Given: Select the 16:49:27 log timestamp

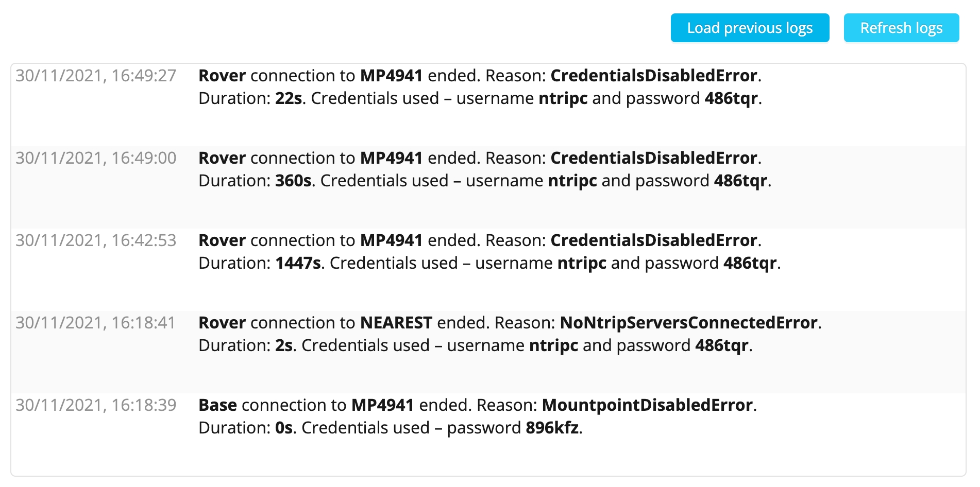Looking at the screenshot, I should (x=96, y=76).
